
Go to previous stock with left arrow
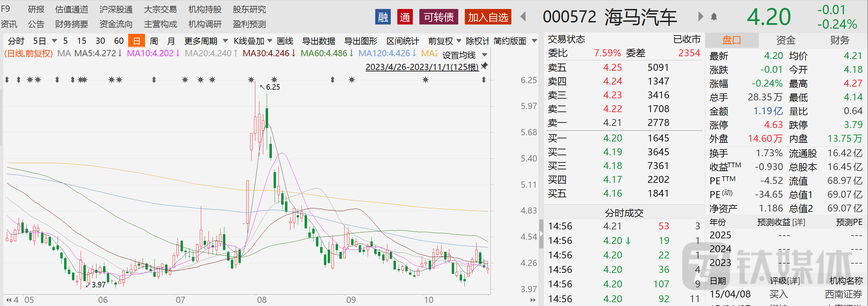pyautogui.click(x=523, y=17)
